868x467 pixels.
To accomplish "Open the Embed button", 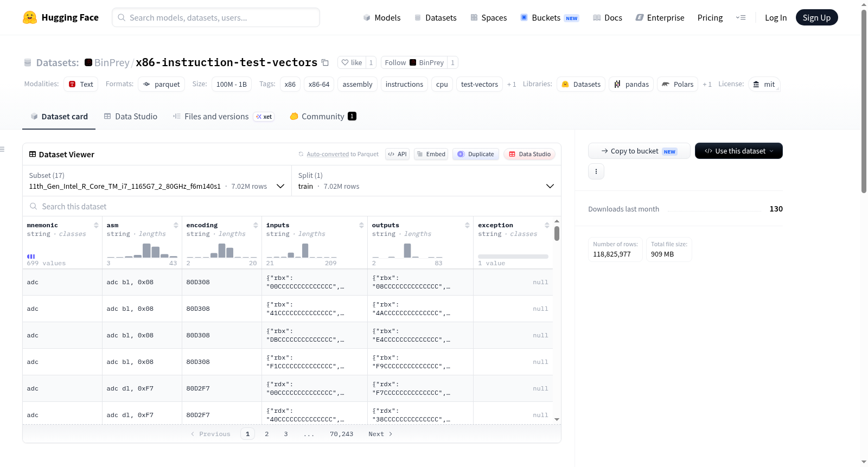I will (431, 154).
